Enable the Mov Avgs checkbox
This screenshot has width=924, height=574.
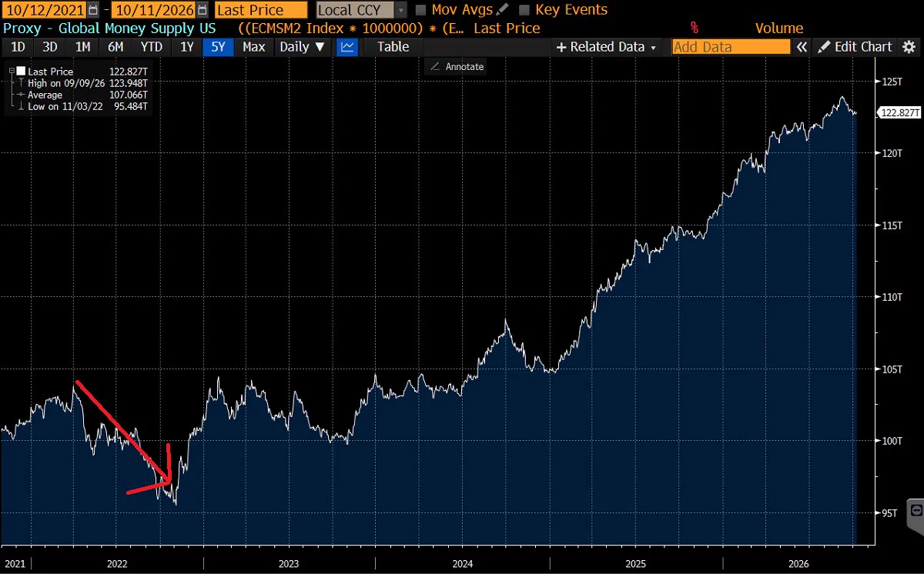[421, 10]
